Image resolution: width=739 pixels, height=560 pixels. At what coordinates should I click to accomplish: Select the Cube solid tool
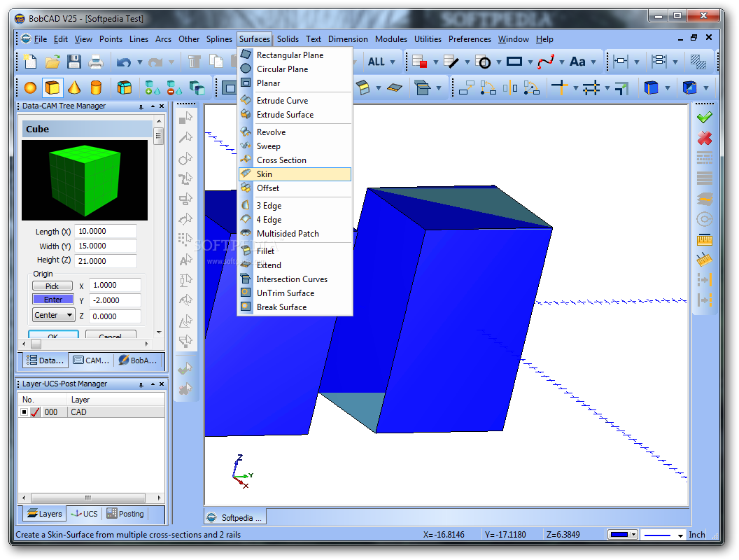pos(52,87)
